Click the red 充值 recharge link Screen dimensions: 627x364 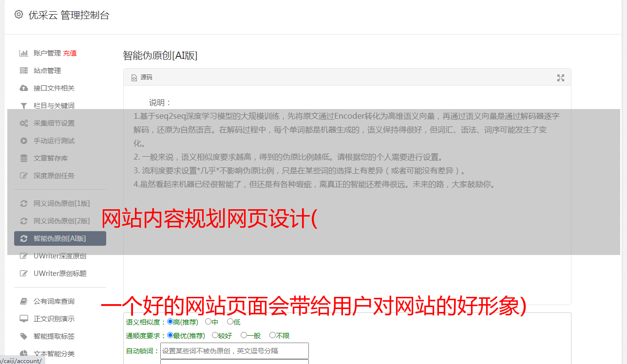coord(70,53)
